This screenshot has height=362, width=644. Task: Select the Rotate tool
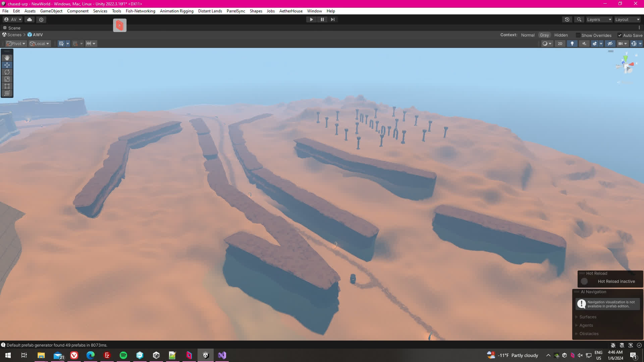tap(7, 72)
